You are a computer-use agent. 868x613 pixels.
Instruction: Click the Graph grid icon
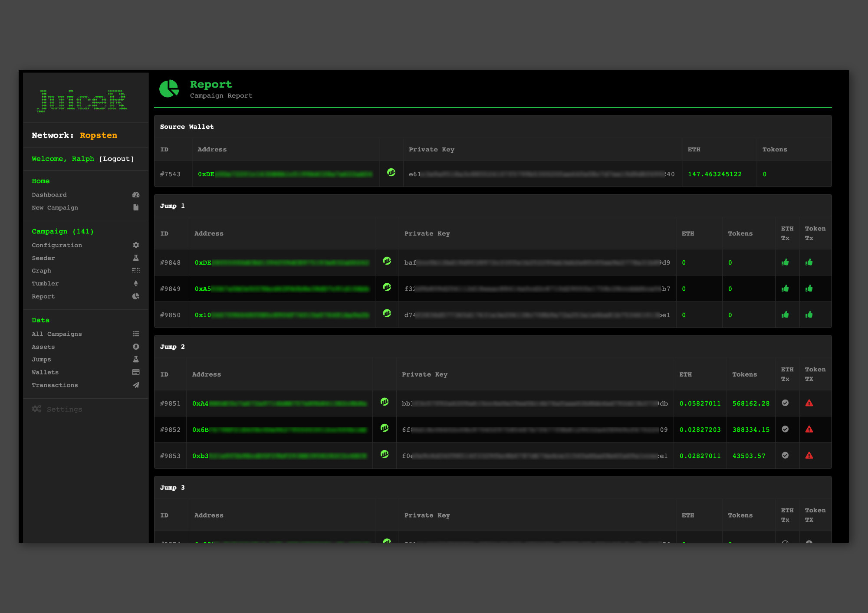pyautogui.click(x=136, y=270)
